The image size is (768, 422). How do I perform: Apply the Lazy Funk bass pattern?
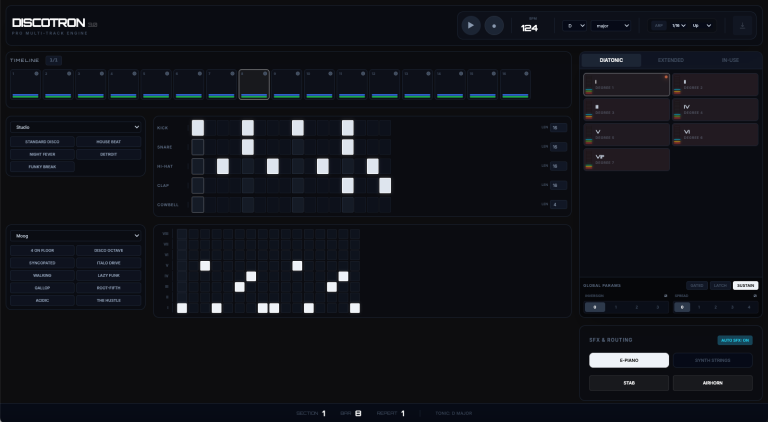tap(109, 276)
